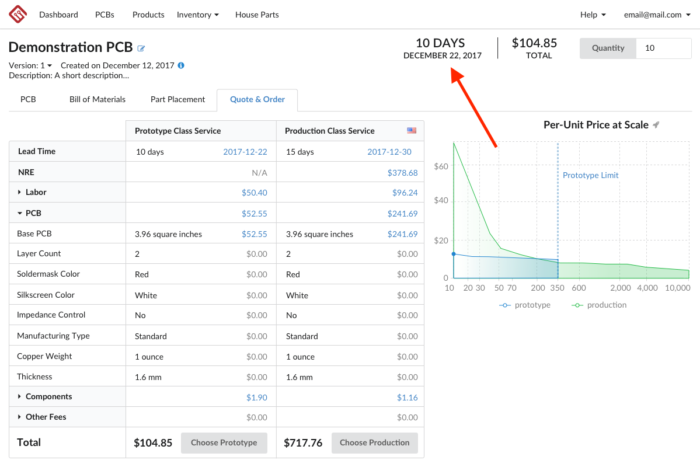Viewport: 700px width, 467px height.
Task: Switch to the Bill of Materials tab
Action: pos(97,99)
